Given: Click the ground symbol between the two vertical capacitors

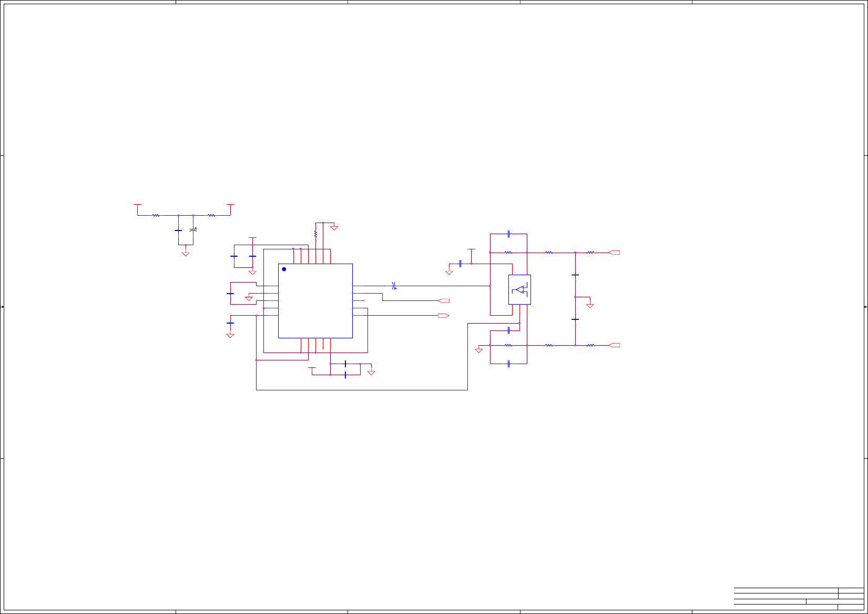Looking at the screenshot, I should tap(590, 305).
